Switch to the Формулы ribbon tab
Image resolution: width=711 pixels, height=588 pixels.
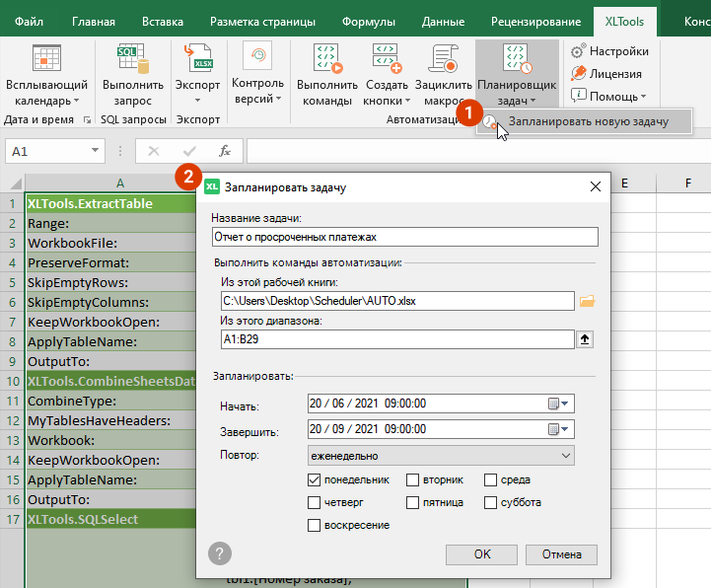[x=367, y=22]
